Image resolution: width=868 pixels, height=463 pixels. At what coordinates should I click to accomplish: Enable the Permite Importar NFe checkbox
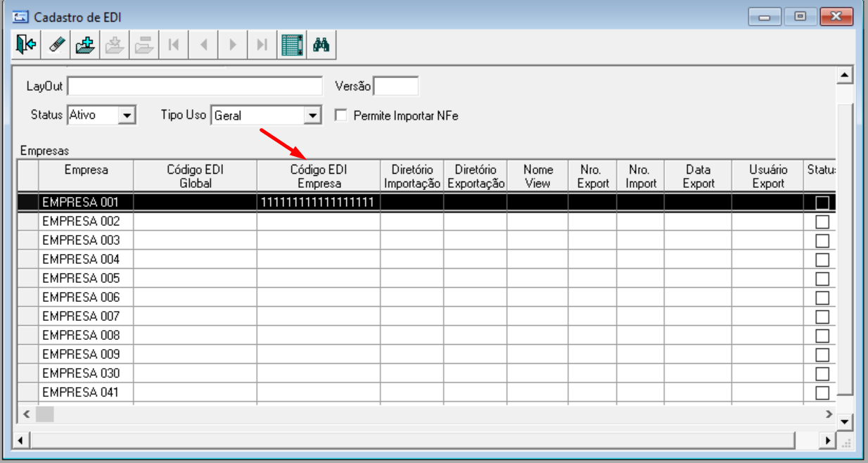pyautogui.click(x=341, y=115)
